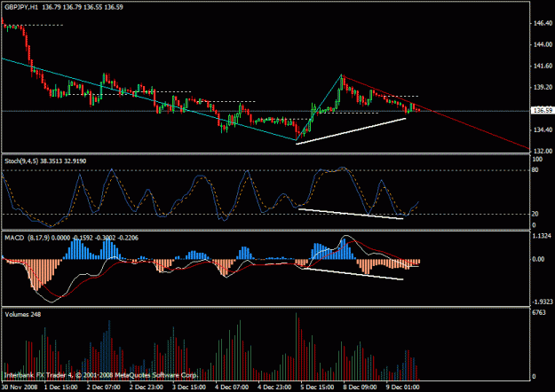Select the 132.00 price axis label

543,151
